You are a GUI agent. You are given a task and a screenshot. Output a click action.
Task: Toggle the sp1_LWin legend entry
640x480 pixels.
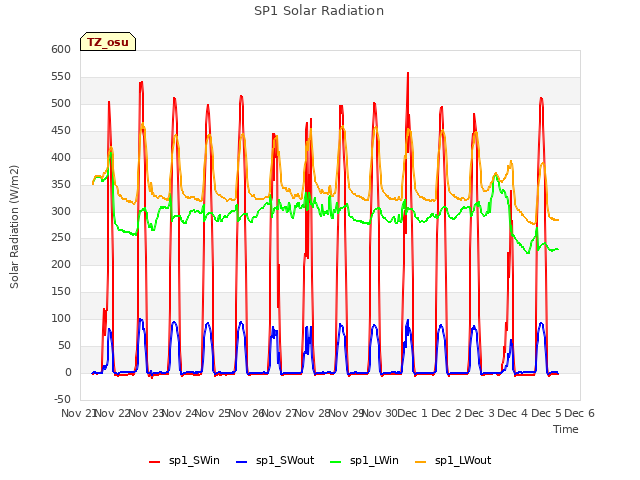(364, 461)
